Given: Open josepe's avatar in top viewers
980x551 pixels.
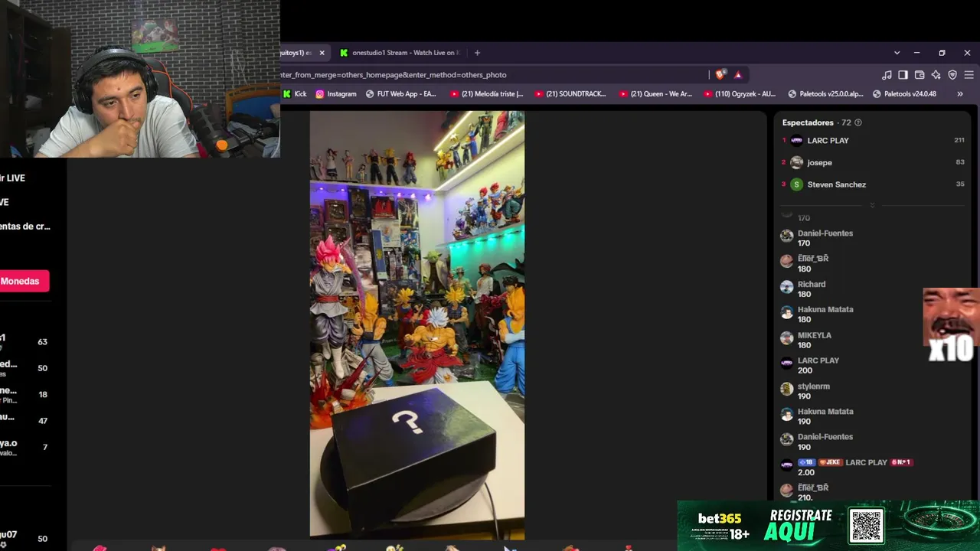Looking at the screenshot, I should click(x=797, y=162).
